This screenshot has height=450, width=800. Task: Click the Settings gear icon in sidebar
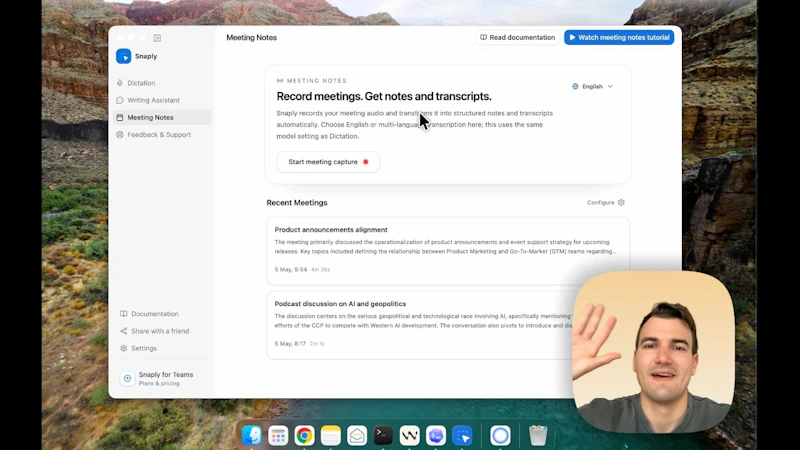pos(123,348)
